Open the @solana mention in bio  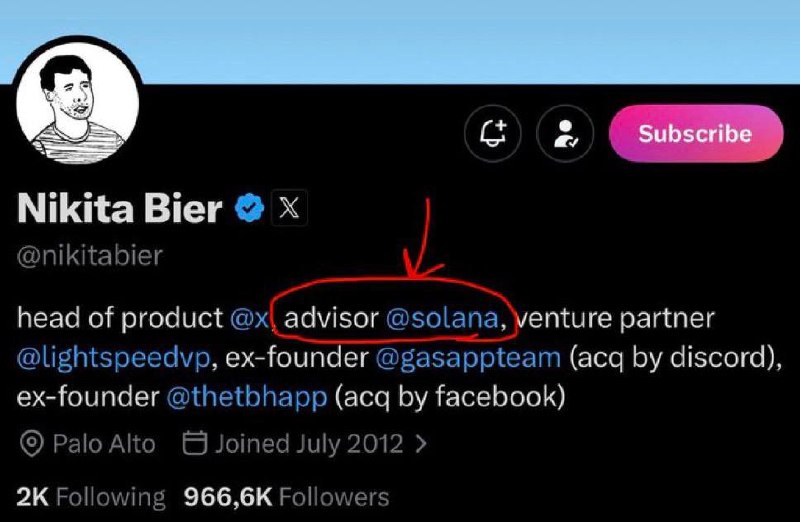coord(441,319)
